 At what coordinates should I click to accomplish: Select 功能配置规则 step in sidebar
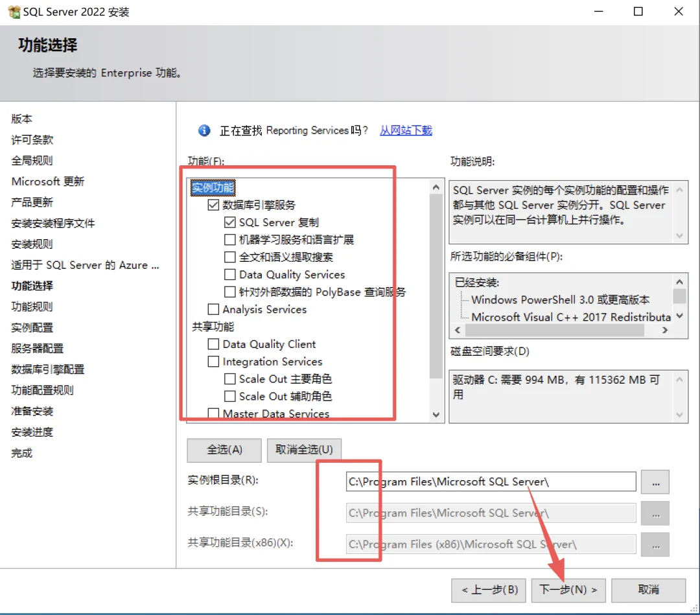click(42, 391)
